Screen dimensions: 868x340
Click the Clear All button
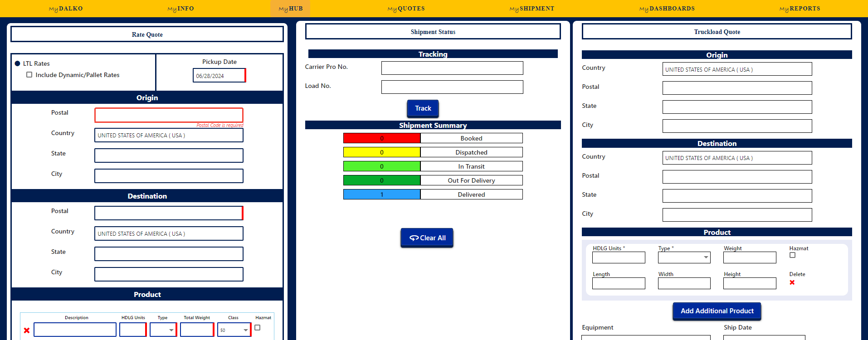coord(427,238)
